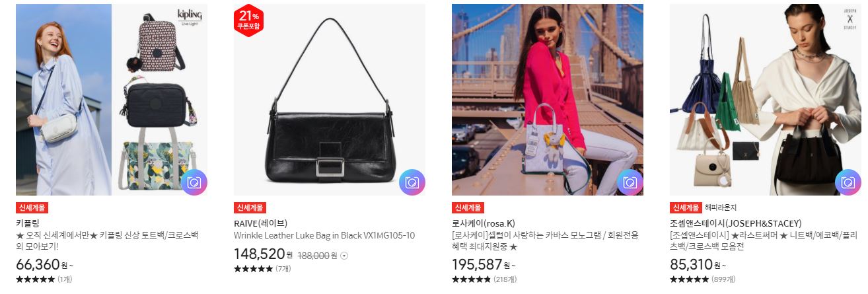868x294 pixels.
Task: Click image search icon on rosa.K photo
Action: click(630, 182)
